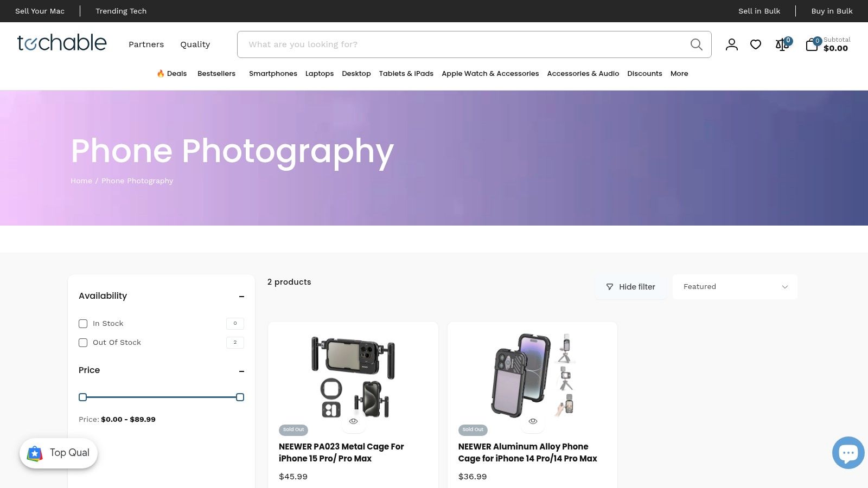This screenshot has width=868, height=488.
Task: Toggle the In Stock checkbox
Action: (83, 324)
